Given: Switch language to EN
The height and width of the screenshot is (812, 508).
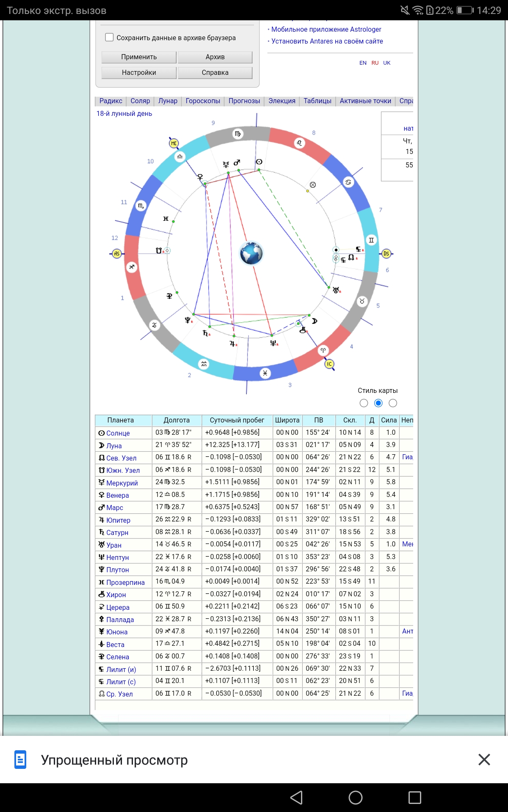Looking at the screenshot, I should [x=363, y=63].
